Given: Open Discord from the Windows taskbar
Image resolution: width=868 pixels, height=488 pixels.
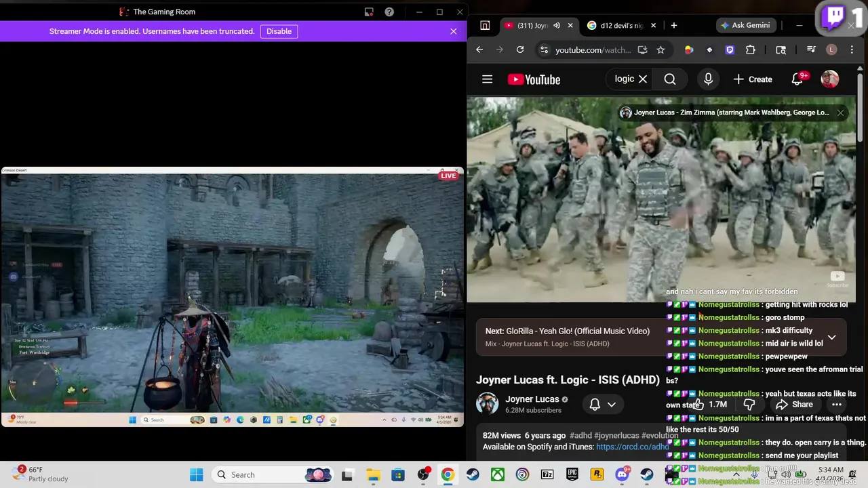Looking at the screenshot, I should [622, 474].
